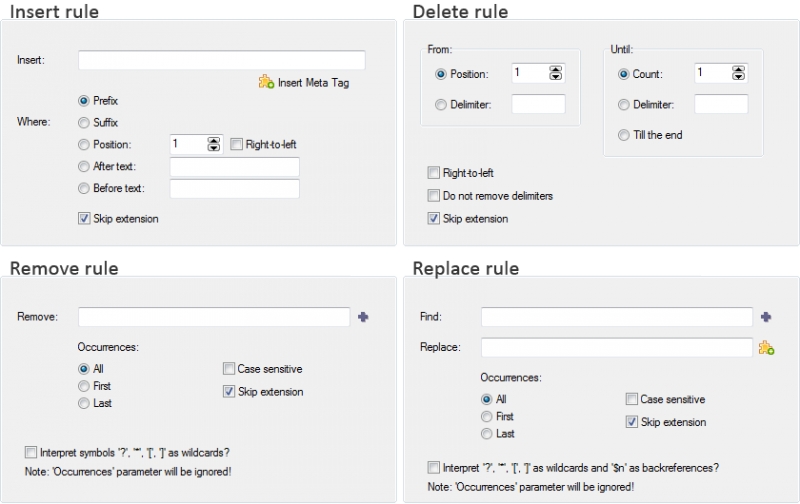Choose Delimiter radio under From group
Viewport: 800px width, 504px height.
440,105
